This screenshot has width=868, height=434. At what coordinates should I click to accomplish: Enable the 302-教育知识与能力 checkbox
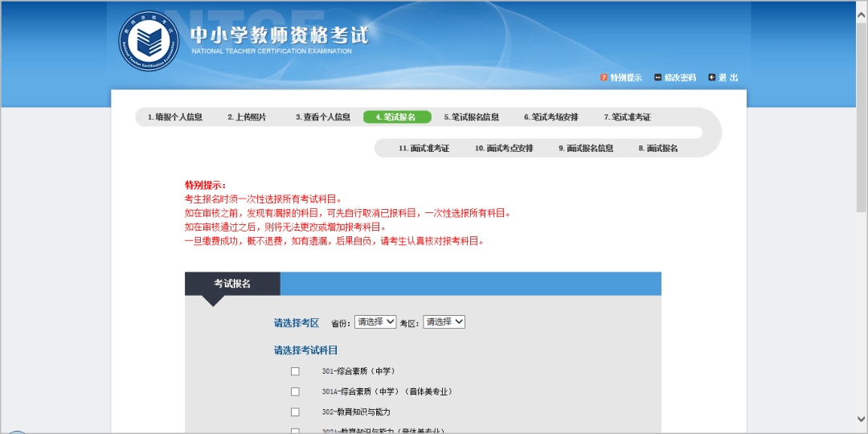click(x=295, y=412)
